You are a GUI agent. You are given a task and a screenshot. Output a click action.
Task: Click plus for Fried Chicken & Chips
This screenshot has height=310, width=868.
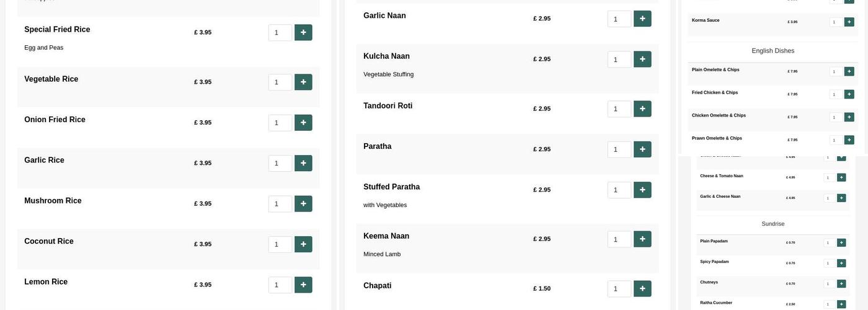[x=849, y=94]
